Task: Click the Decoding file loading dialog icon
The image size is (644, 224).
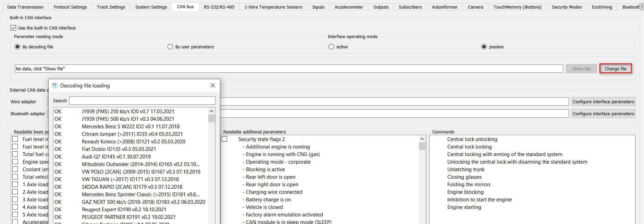Action: pos(55,85)
